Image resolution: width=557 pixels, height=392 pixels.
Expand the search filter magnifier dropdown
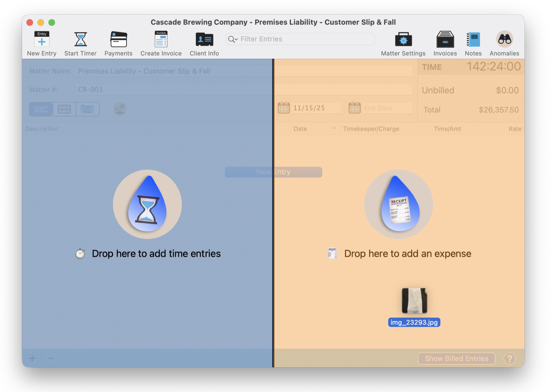(x=233, y=39)
